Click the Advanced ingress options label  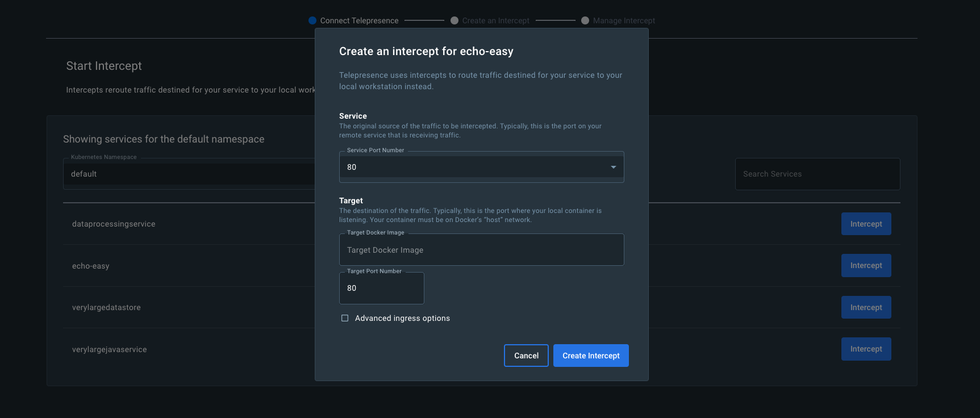402,318
